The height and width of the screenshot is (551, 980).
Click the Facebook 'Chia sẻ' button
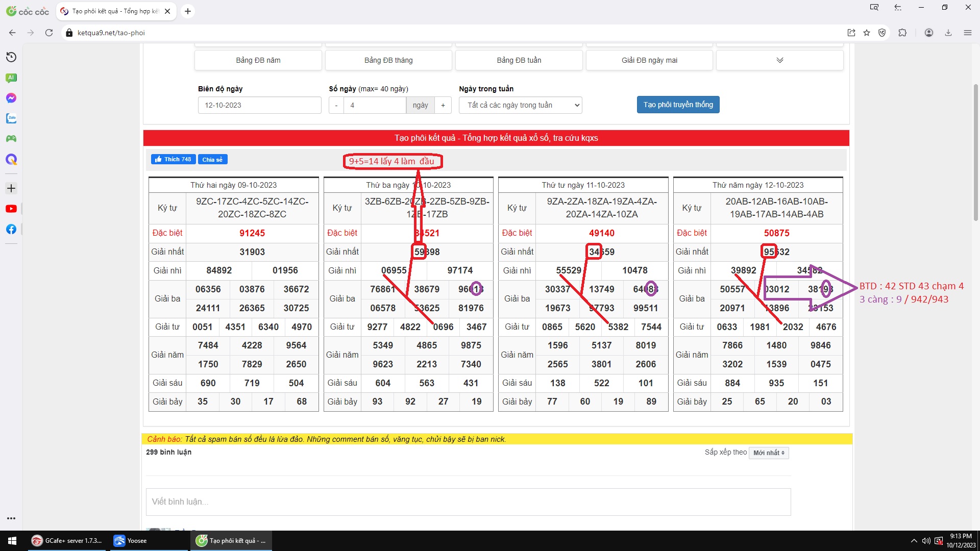pos(212,159)
